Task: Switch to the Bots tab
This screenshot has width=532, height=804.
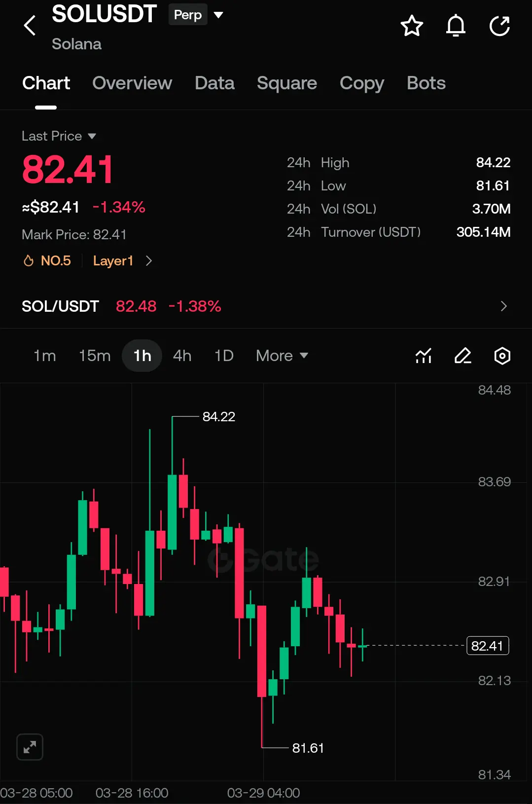Action: coord(426,83)
